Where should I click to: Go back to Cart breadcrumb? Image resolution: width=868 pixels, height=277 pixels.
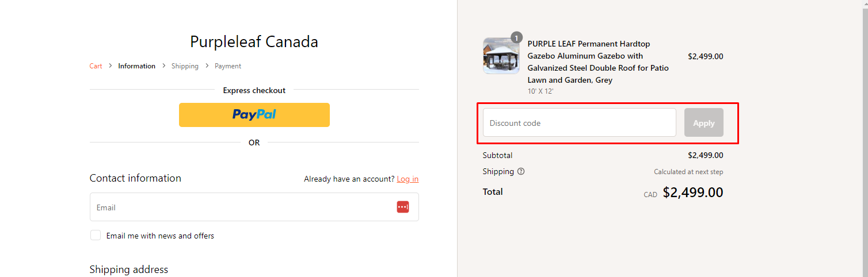pyautogui.click(x=96, y=66)
